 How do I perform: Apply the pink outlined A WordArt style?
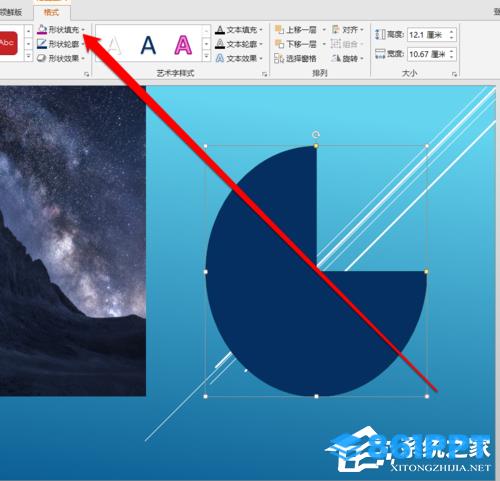[x=183, y=45]
